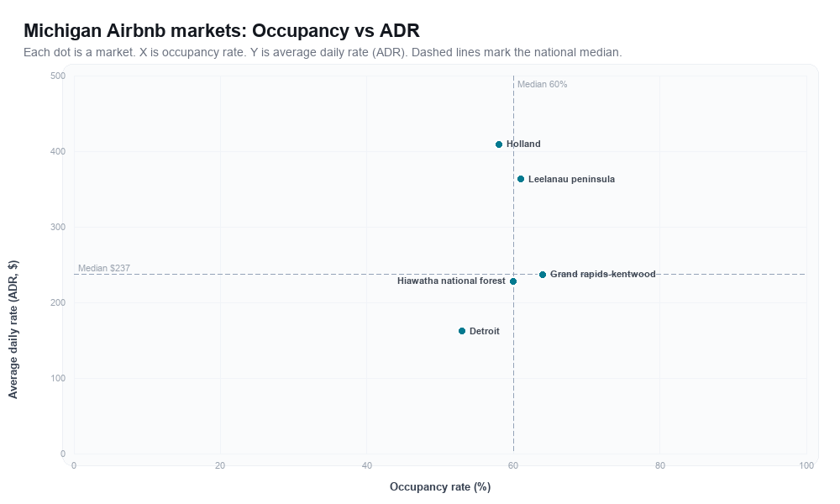The width and height of the screenshot is (840, 504).
Task: Click the x-axis tick label 20
Action: 220,466
